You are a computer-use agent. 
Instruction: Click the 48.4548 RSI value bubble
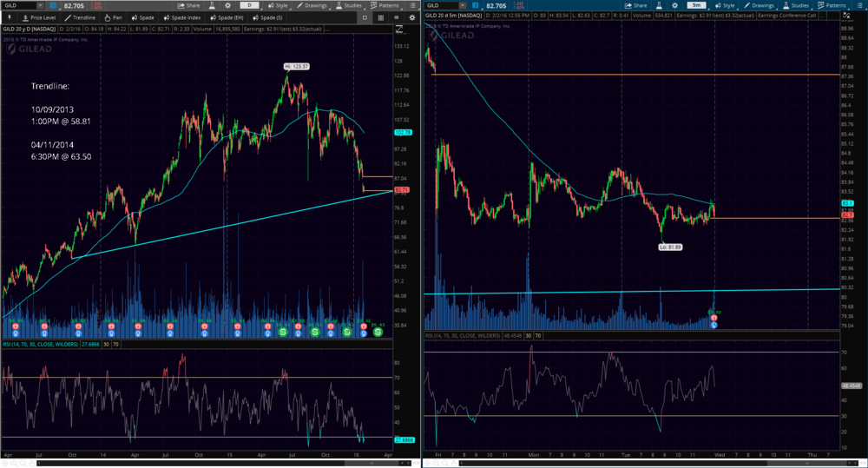[852, 386]
